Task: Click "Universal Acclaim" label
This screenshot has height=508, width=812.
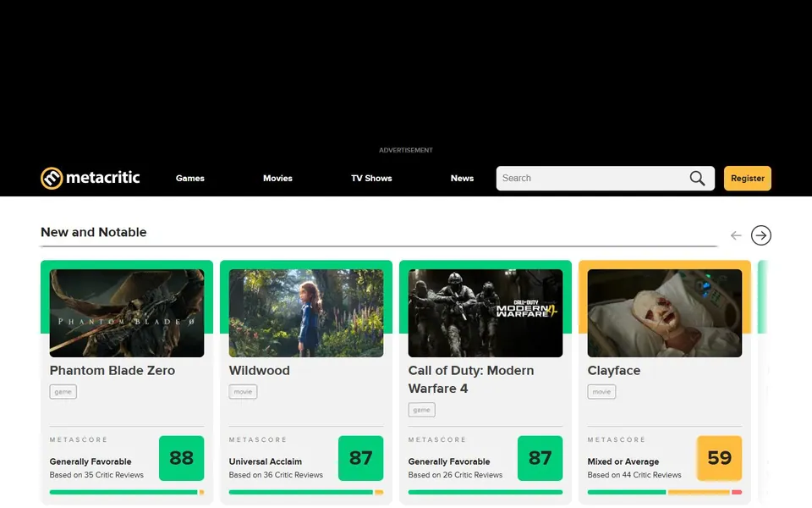Action: [x=265, y=461]
